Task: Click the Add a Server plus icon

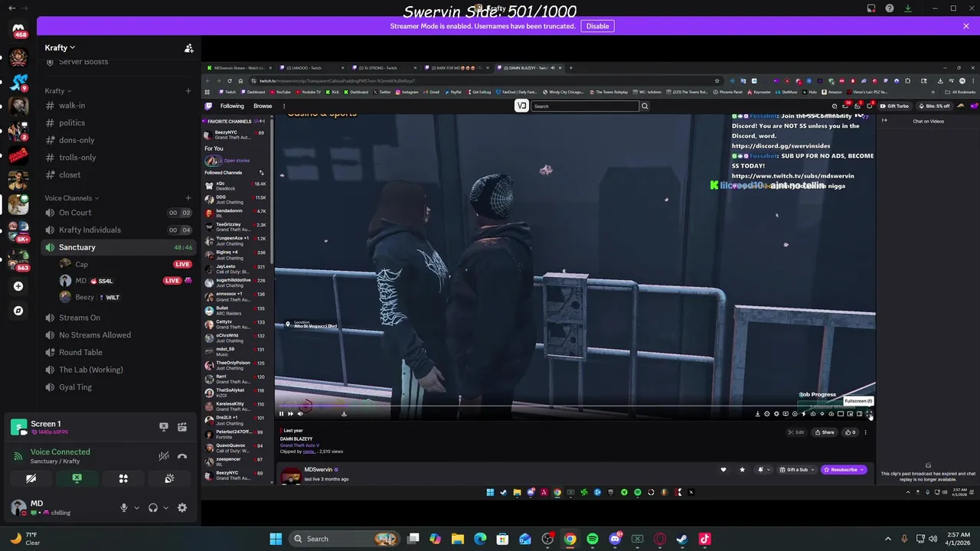Action: coord(18,286)
